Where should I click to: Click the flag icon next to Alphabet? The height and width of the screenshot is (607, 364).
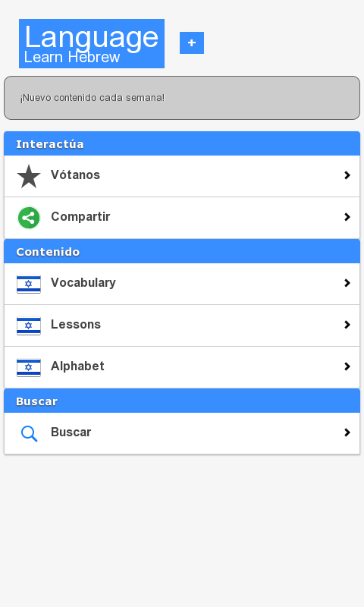pyautogui.click(x=29, y=367)
